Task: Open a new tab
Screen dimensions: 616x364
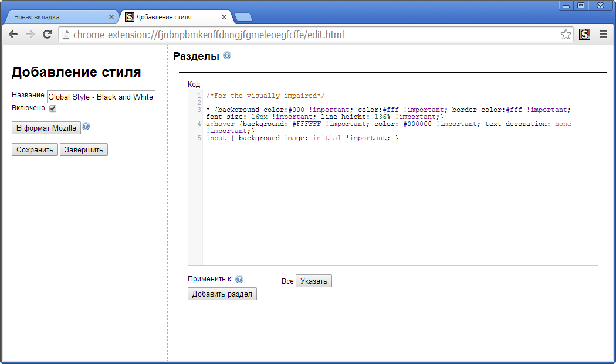Action: coord(243,17)
